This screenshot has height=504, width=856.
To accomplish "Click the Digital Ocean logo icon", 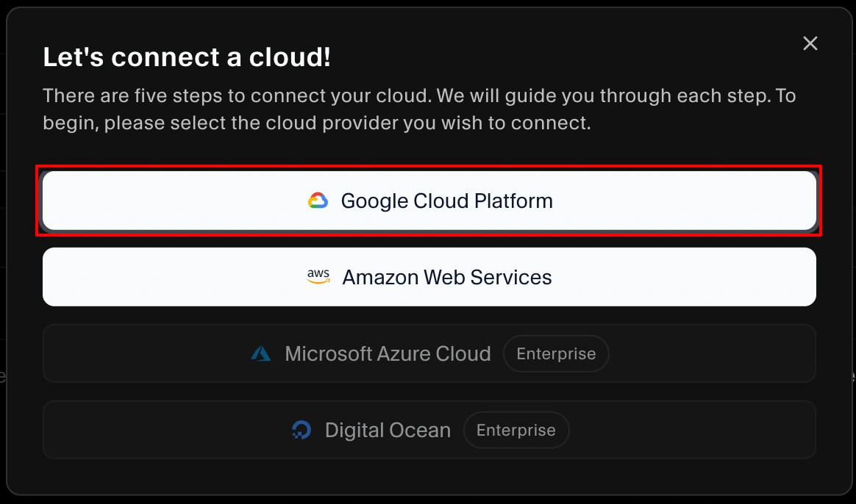I will point(301,430).
